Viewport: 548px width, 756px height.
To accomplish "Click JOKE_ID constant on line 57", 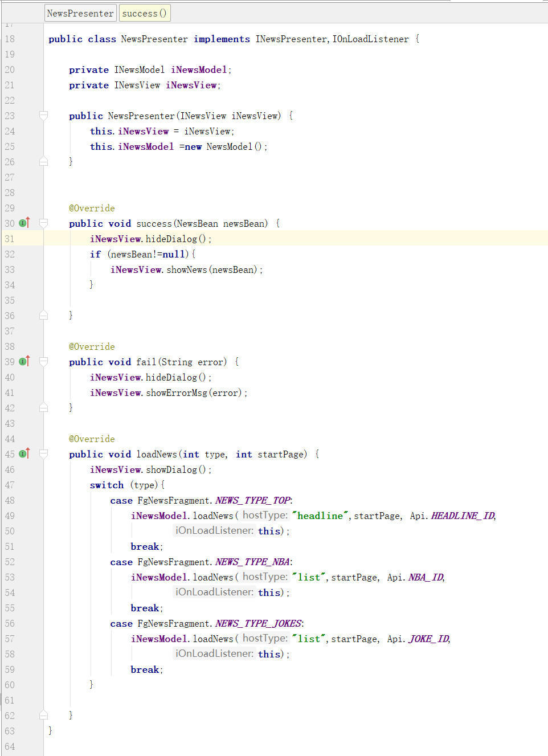I will pyautogui.click(x=428, y=639).
